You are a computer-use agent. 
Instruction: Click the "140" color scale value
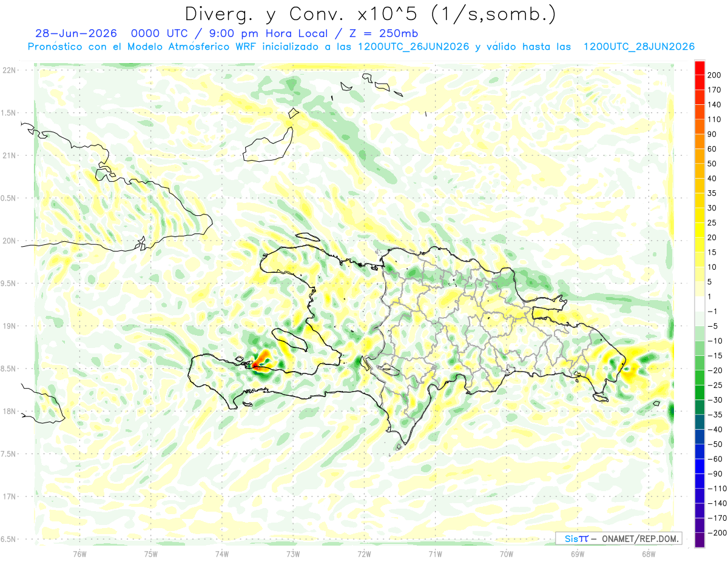coord(715,105)
